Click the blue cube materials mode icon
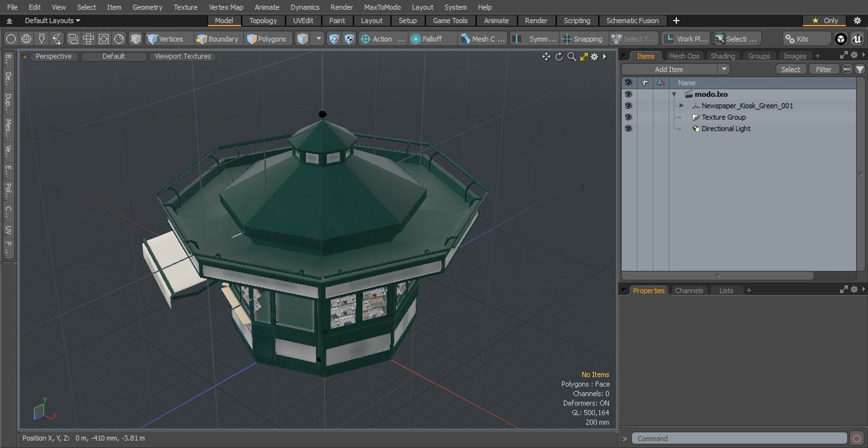 tap(302, 39)
